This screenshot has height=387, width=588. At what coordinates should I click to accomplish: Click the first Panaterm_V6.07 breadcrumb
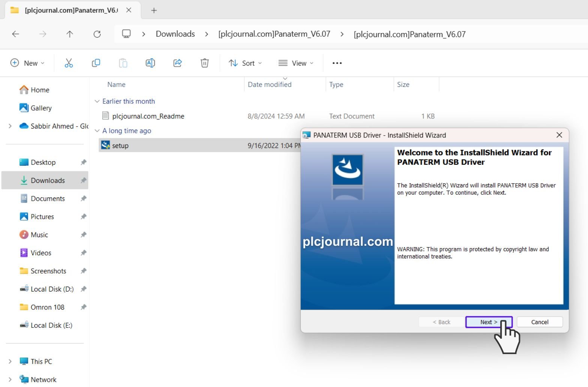[274, 34]
